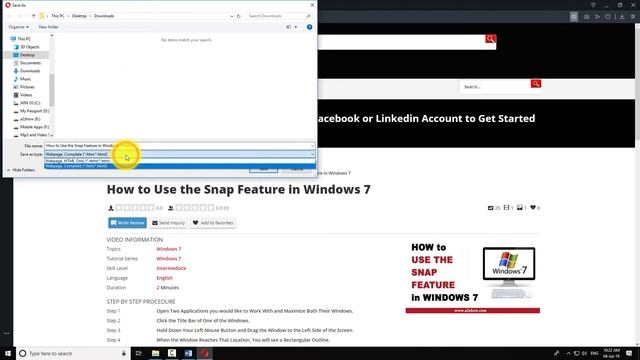Click the Send Inquiry button
Screen dimensions: 640x360
click(x=169, y=223)
